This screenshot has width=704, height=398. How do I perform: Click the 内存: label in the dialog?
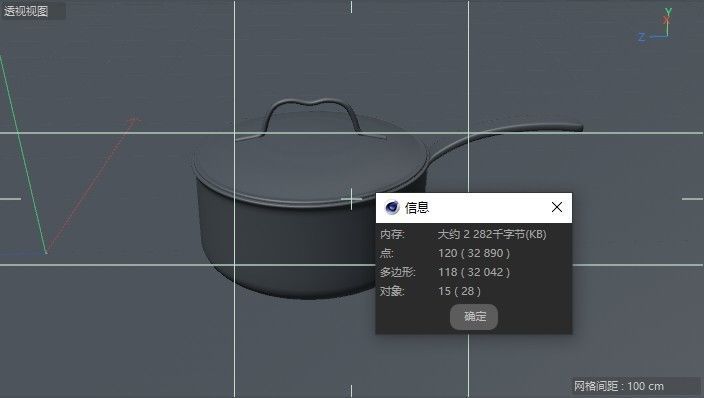(392, 234)
